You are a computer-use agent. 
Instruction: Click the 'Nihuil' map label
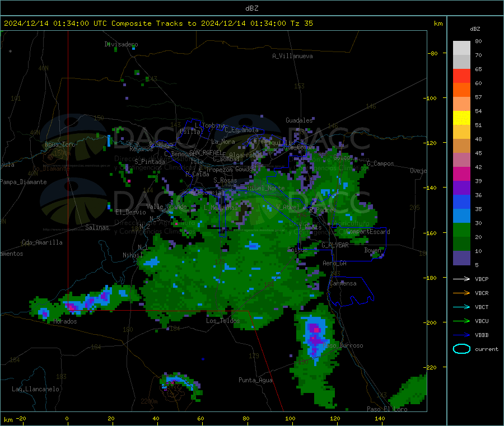pyautogui.click(x=132, y=255)
